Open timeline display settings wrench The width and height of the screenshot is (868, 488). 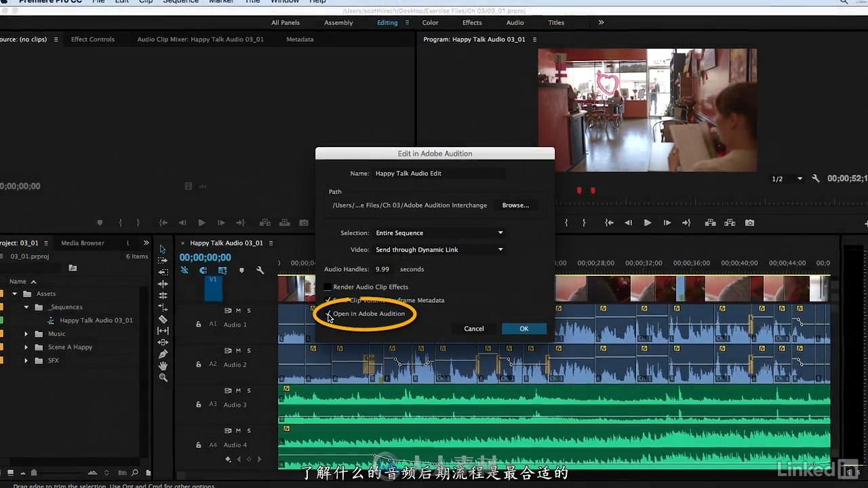pos(260,270)
